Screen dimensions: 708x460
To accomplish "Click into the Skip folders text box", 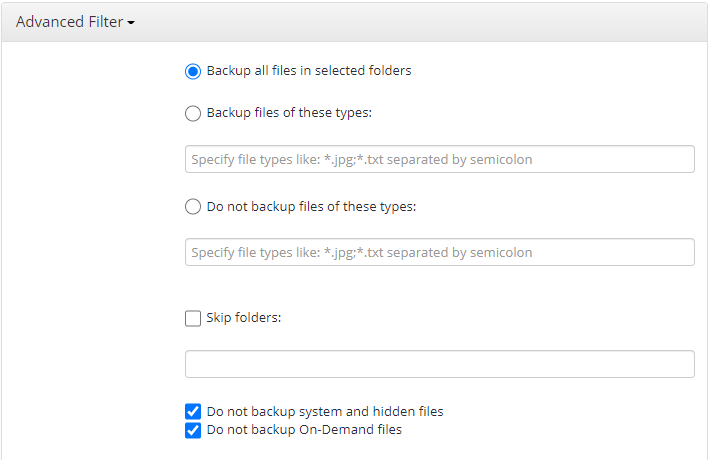I will point(439,364).
